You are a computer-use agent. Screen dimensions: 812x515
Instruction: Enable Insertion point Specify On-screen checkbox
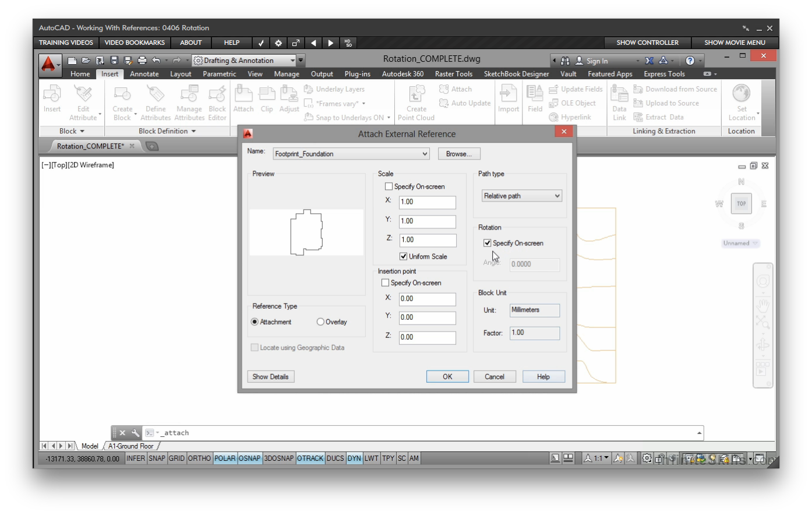tap(385, 283)
